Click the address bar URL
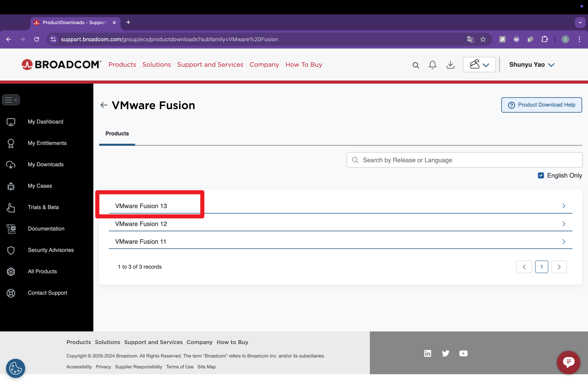Viewport: 588px width, 382px height. (170, 39)
